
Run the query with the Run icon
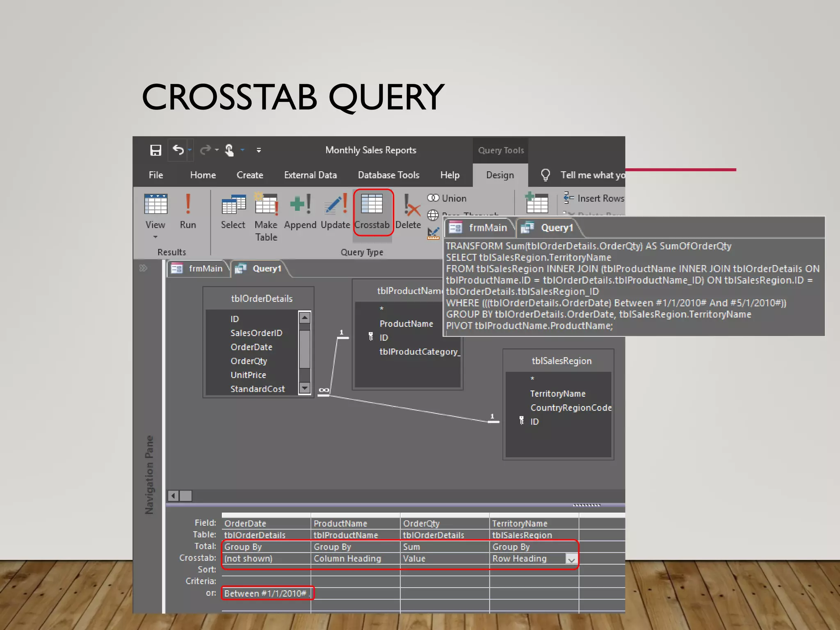[188, 204]
